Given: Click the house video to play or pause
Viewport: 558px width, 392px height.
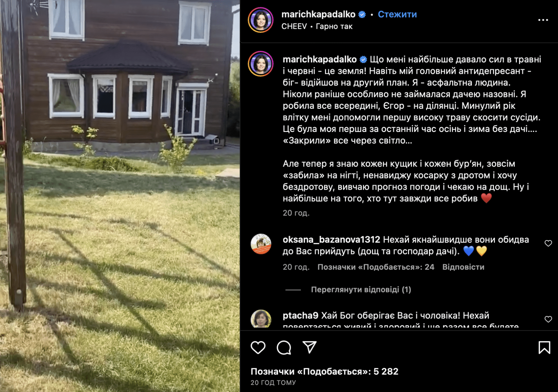Looking at the screenshot, I should tap(120, 196).
